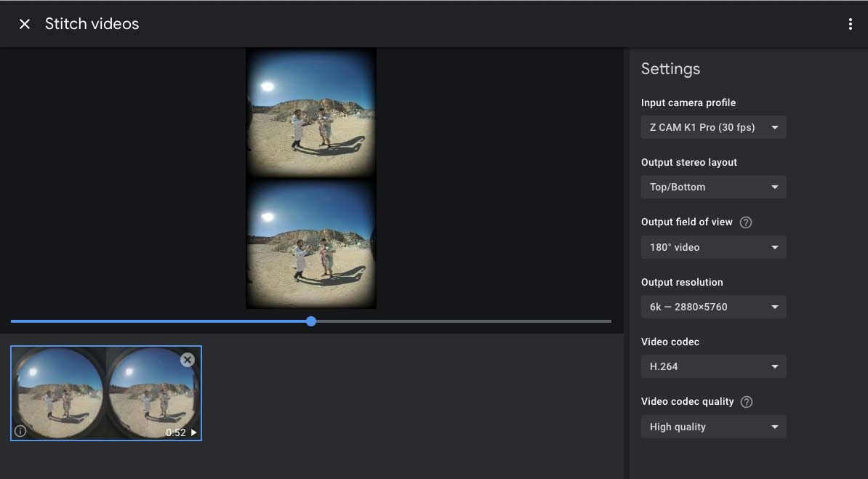Click the top stitched preview image

pyautogui.click(x=311, y=113)
